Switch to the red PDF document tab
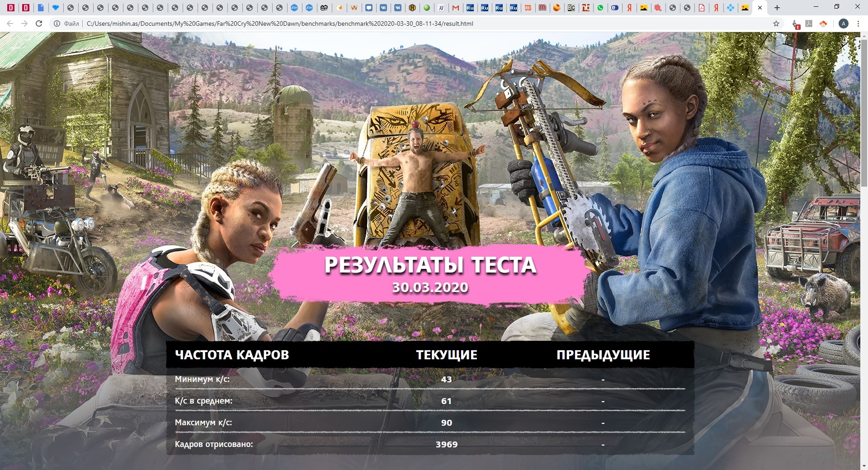This screenshot has height=470, width=868. pyautogui.click(x=702, y=8)
